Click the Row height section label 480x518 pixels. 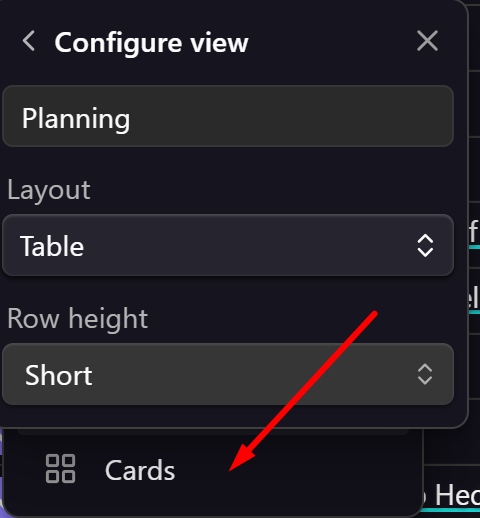point(77,319)
